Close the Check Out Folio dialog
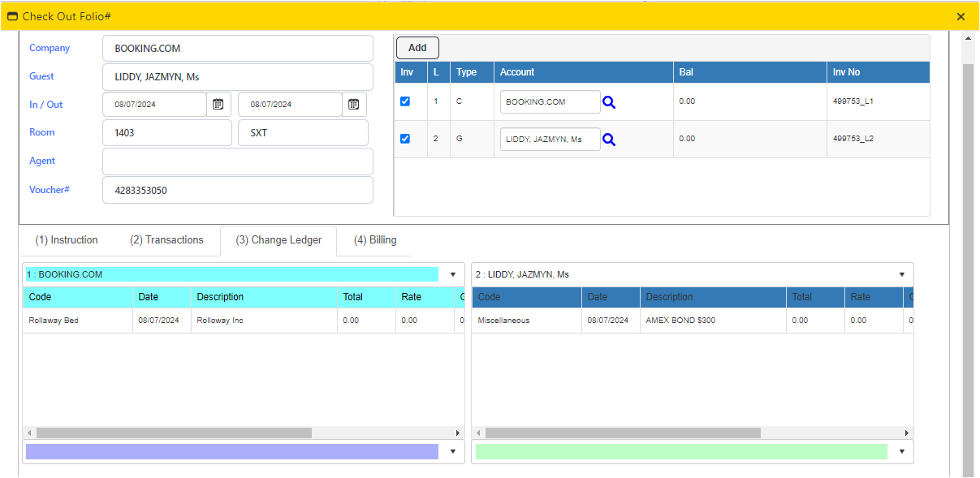The width and height of the screenshot is (980, 478). pyautogui.click(x=961, y=16)
